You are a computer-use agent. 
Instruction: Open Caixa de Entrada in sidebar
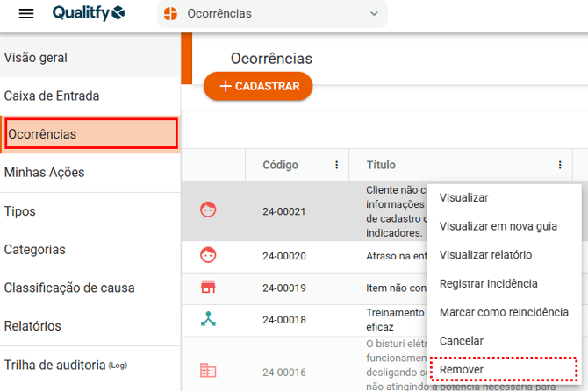pyautogui.click(x=53, y=96)
